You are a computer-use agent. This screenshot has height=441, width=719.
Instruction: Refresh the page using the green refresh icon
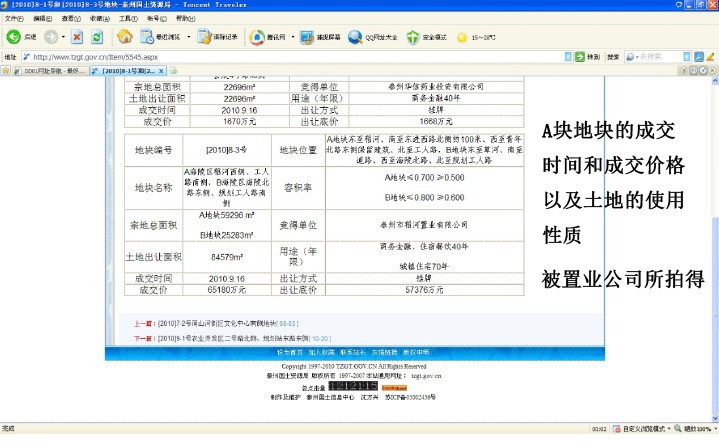click(x=97, y=37)
